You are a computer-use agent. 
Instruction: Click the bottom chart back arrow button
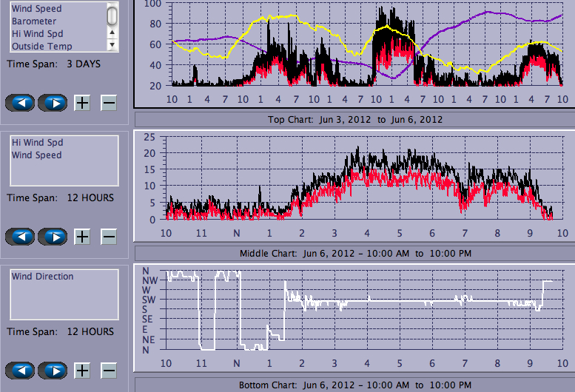(20, 370)
